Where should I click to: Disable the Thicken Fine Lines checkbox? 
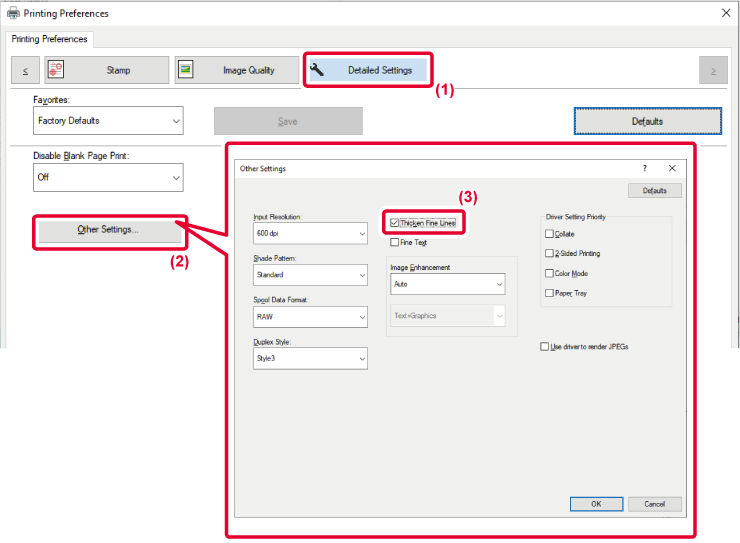coord(396,223)
